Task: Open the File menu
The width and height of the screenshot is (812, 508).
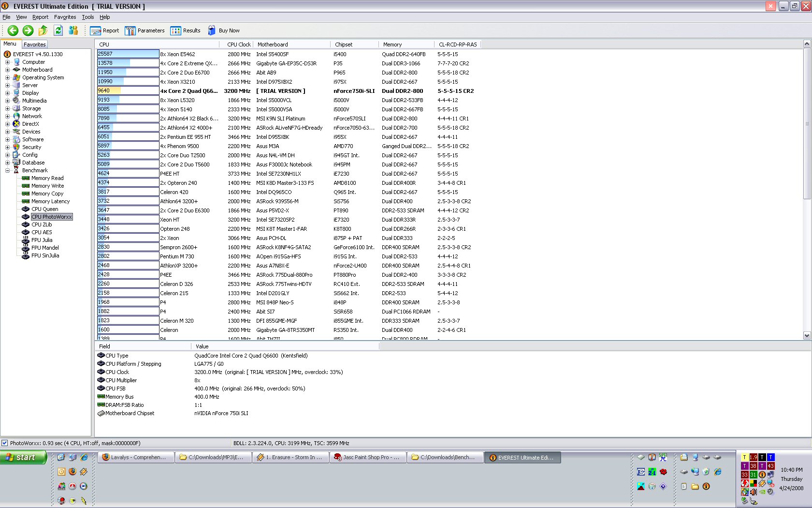Action: point(6,17)
